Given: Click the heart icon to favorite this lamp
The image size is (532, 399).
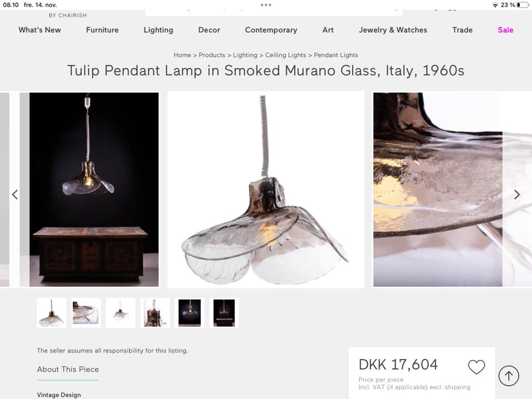Looking at the screenshot, I should point(477,367).
